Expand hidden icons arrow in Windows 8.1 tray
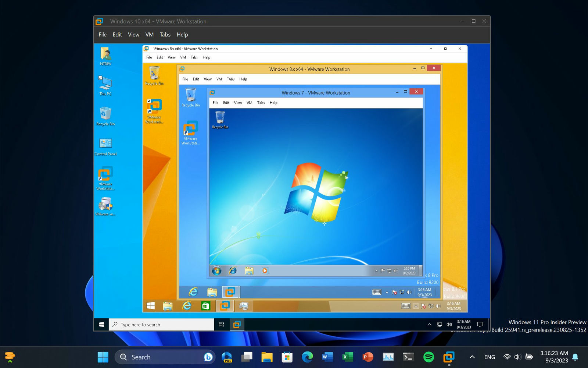Image resolution: width=588 pixels, height=368 pixels. click(416, 306)
